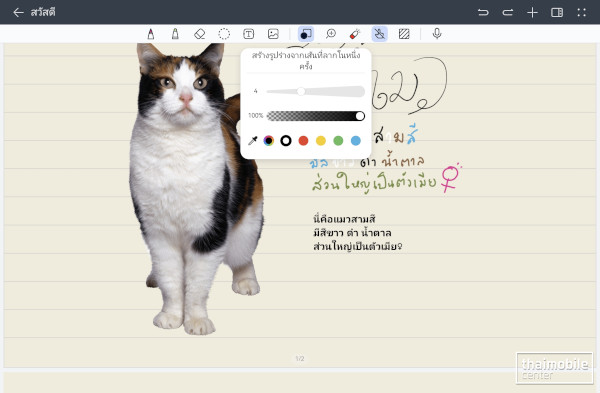Select the Zoom magnifier tool

click(x=331, y=34)
